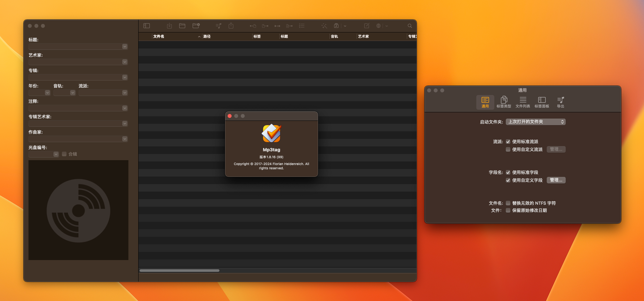Open the 启动文件夹 popup menu

[536, 122]
